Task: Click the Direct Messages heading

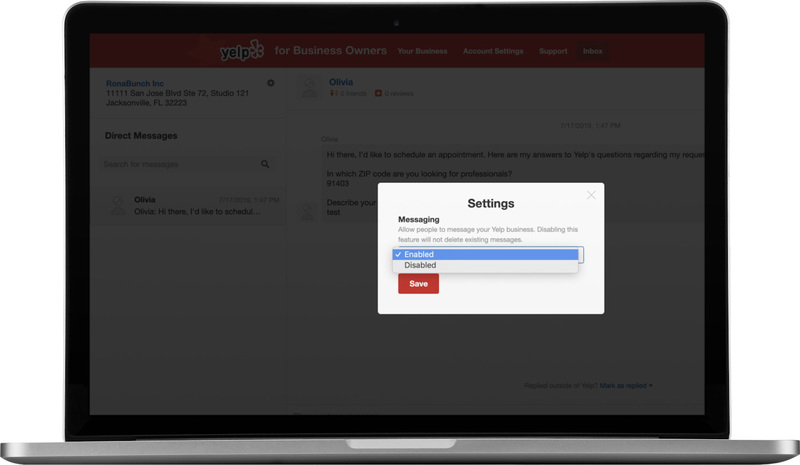Action: pyautogui.click(x=141, y=136)
